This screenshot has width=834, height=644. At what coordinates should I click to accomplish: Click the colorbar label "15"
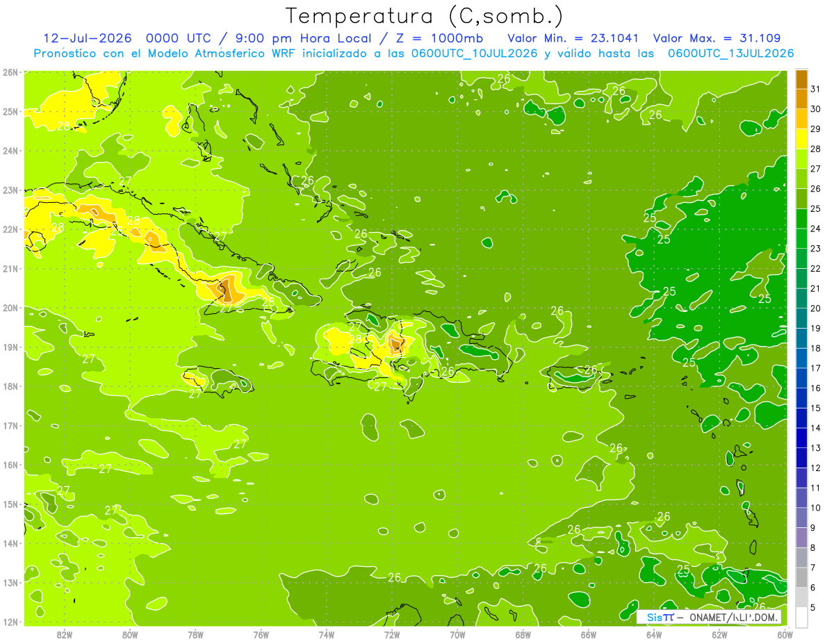(x=816, y=408)
